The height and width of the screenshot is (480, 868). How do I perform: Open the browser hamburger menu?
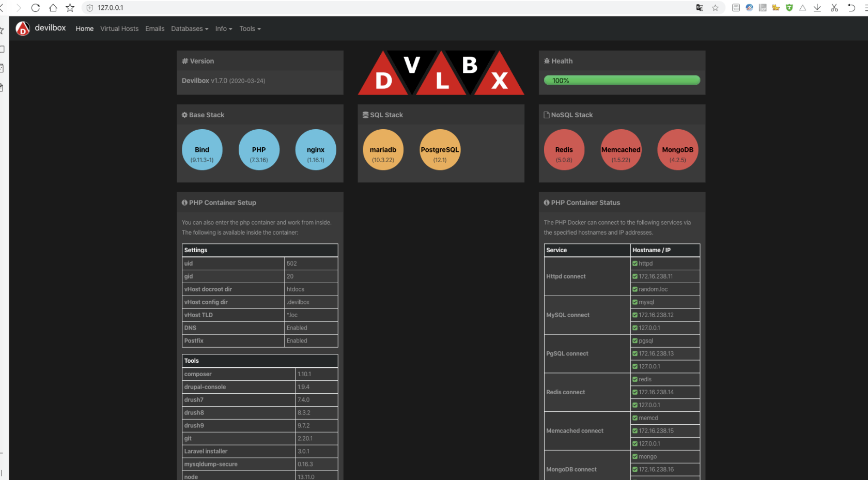[x=866, y=8]
